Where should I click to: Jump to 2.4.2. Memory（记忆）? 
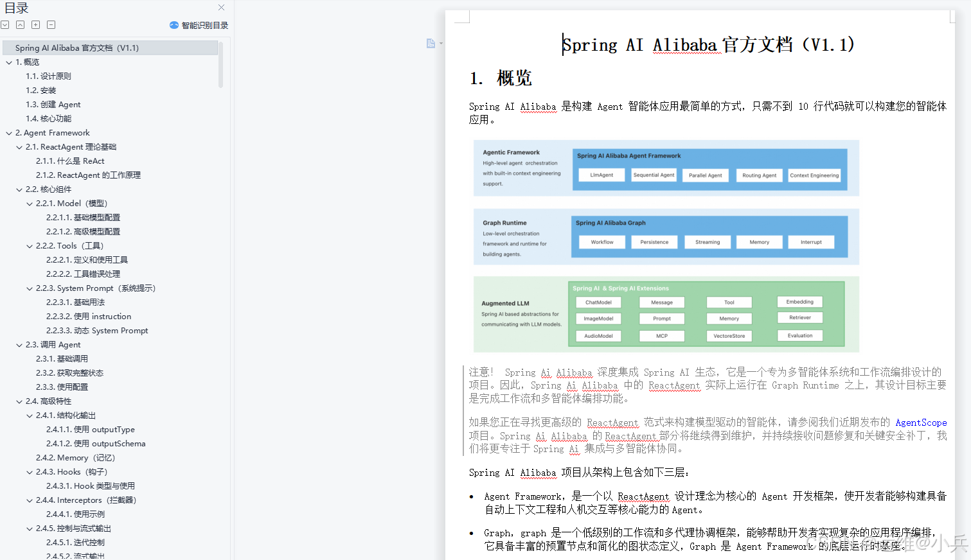[76, 458]
